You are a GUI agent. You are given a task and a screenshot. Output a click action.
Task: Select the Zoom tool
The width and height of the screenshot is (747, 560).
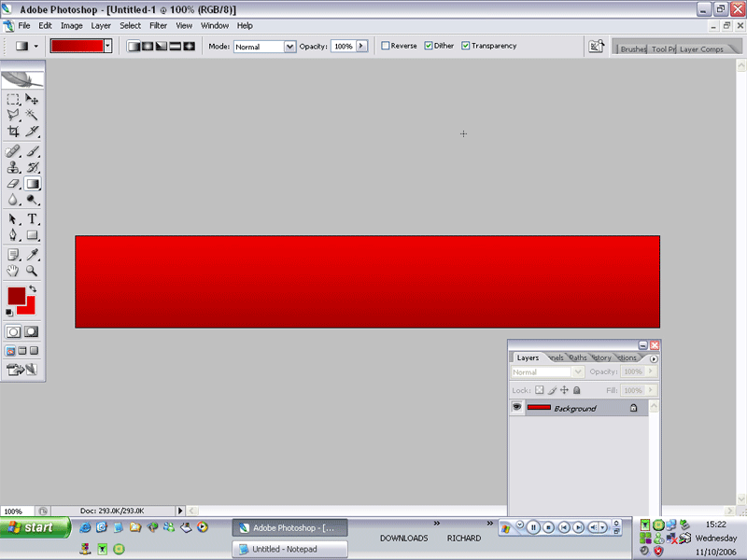pos(32,271)
